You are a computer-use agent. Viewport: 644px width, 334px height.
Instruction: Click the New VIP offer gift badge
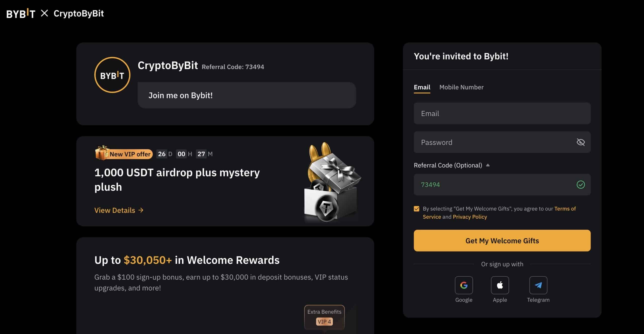(124, 153)
